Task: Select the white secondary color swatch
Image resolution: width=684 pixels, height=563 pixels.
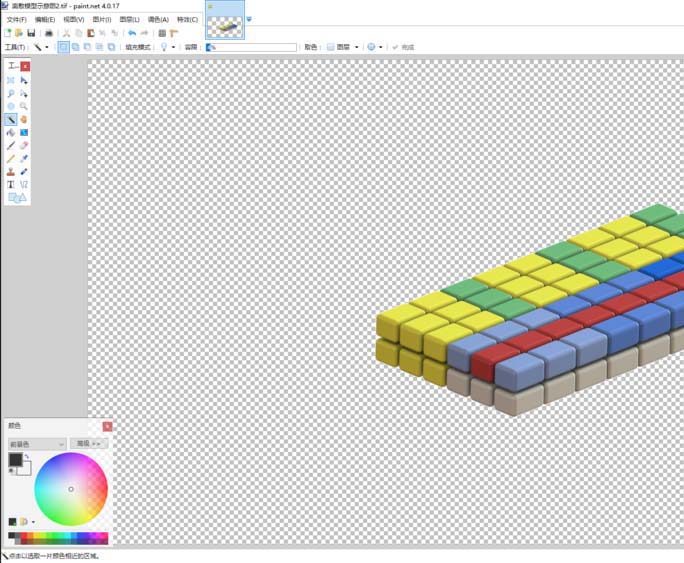Action: coord(25,469)
